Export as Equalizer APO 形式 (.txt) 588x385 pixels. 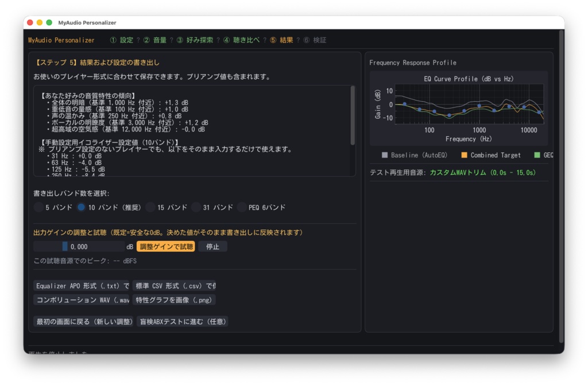click(x=82, y=286)
